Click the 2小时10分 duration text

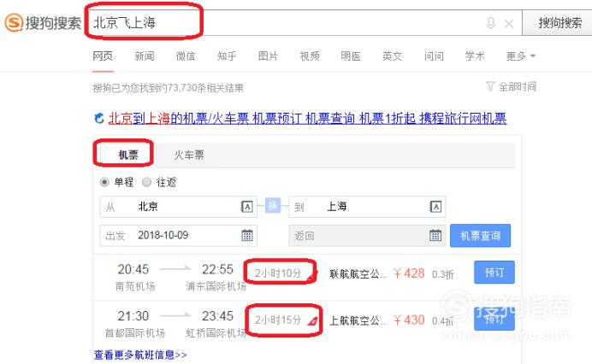(278, 273)
